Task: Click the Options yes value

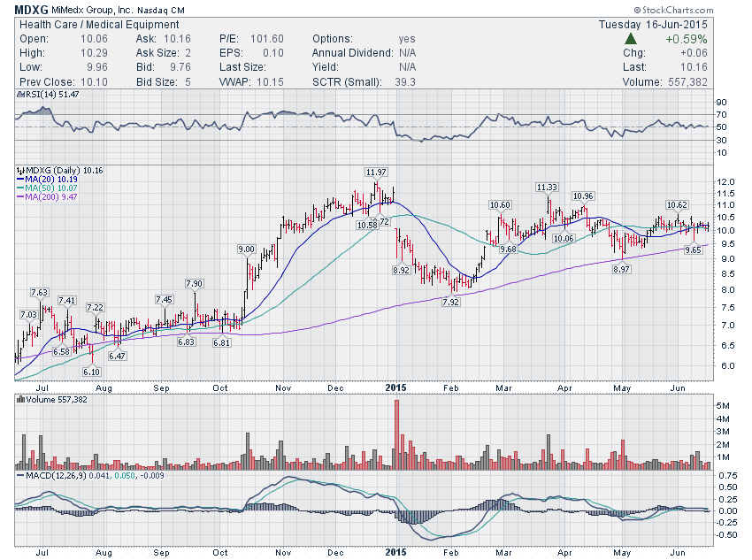Action: [407, 39]
